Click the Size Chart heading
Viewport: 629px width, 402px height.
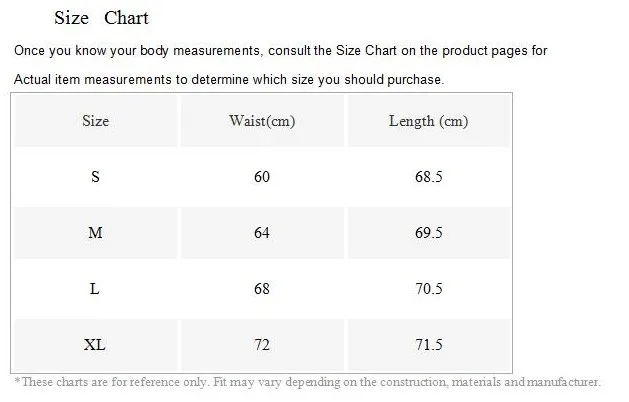click(101, 18)
